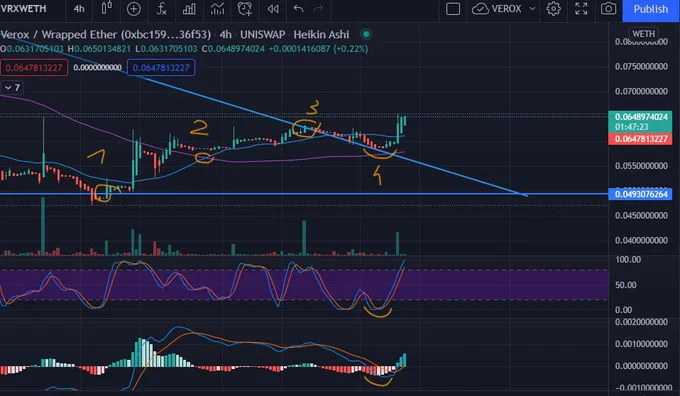The height and width of the screenshot is (396, 680).
Task: Click the 0.0700000000 price axis value
Action: point(641,92)
